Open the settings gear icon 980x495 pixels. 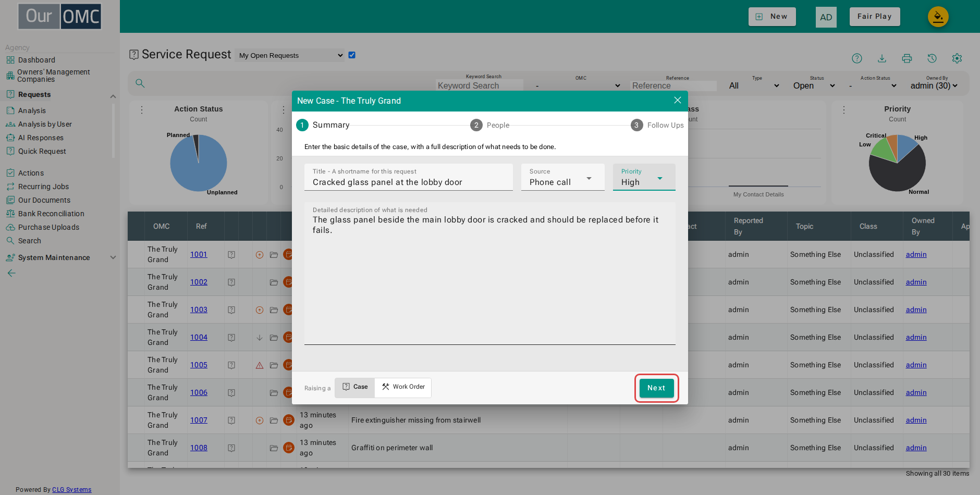point(957,58)
